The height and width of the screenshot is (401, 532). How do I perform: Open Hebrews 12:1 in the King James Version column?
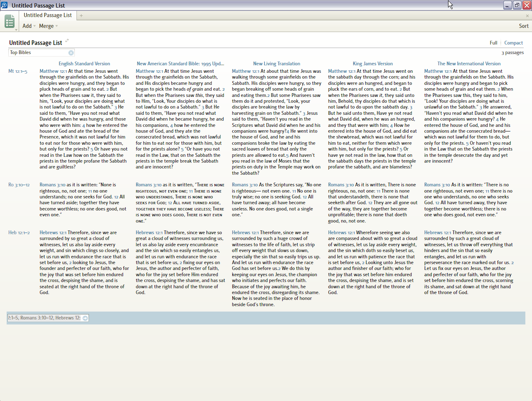click(x=342, y=233)
